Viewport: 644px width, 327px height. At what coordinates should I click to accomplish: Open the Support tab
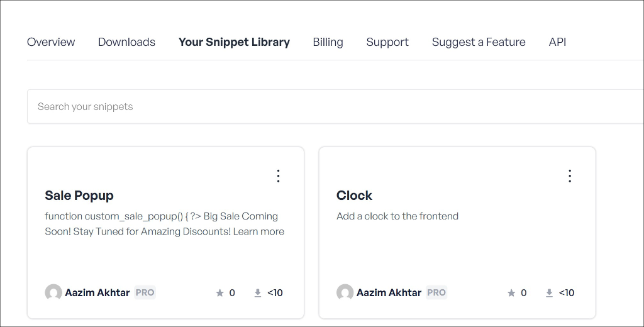point(387,42)
